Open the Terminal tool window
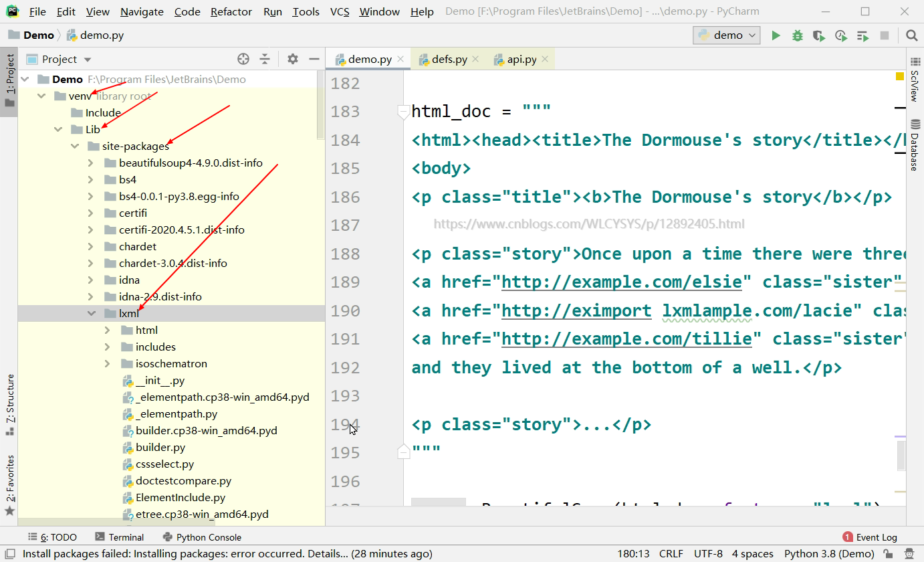924x562 pixels. point(120,537)
